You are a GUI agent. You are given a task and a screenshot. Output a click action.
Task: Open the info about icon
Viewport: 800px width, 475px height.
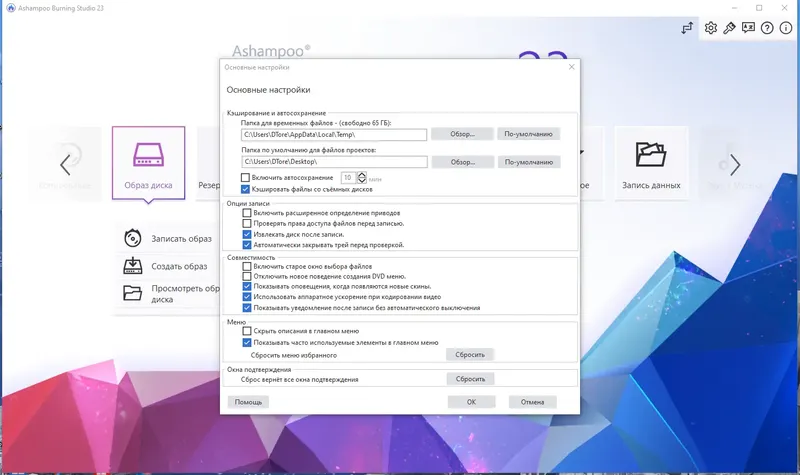786,28
